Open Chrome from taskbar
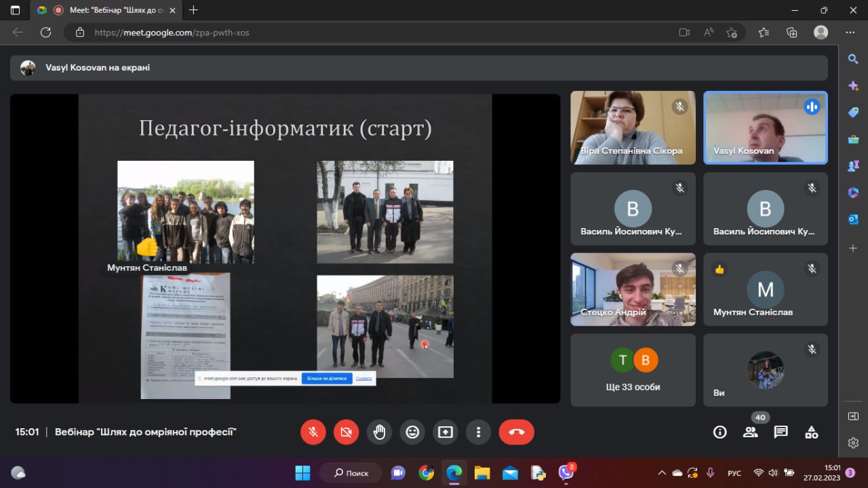Viewport: 868px width, 488px height. tap(427, 472)
